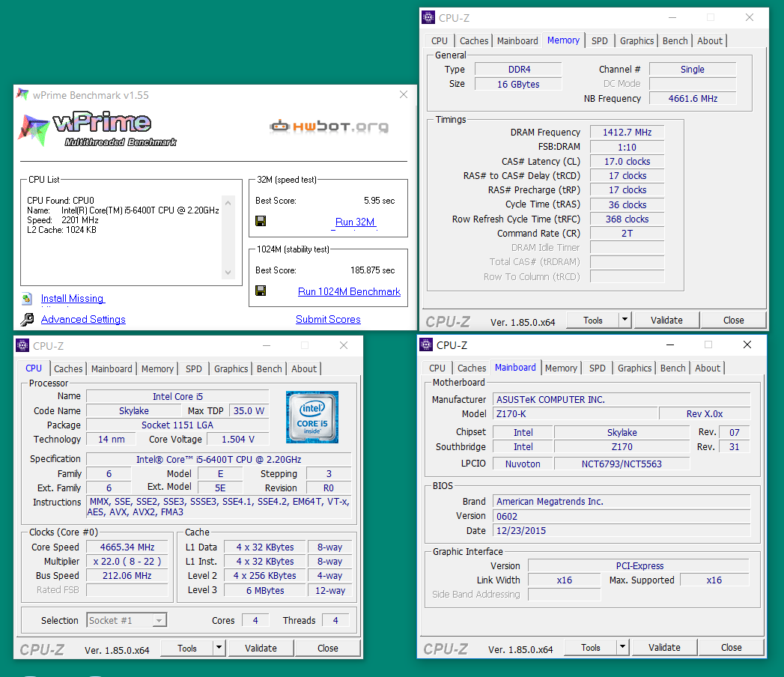784x677 pixels.
Task: Click Validate in Mainboard window
Action: pos(664,648)
